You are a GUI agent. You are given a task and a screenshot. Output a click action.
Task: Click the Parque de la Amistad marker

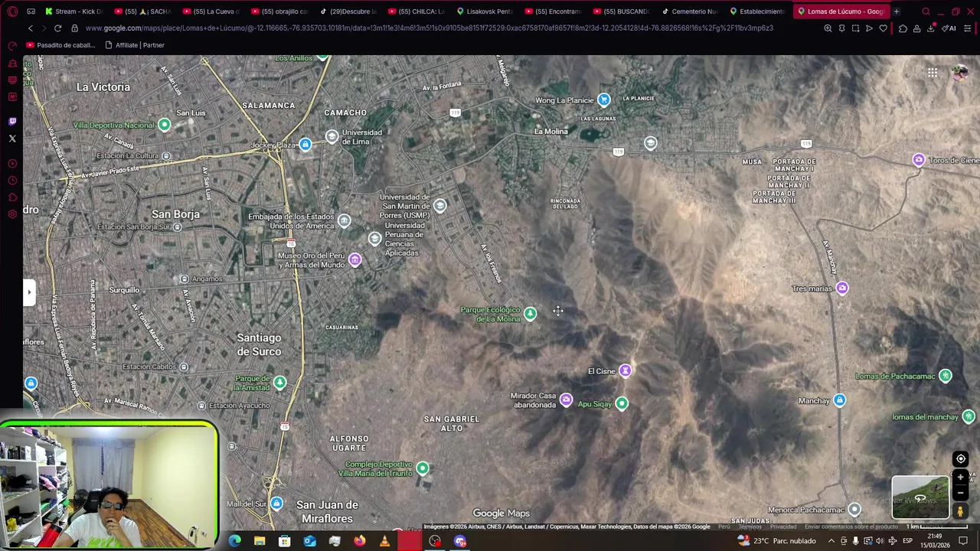point(280,383)
